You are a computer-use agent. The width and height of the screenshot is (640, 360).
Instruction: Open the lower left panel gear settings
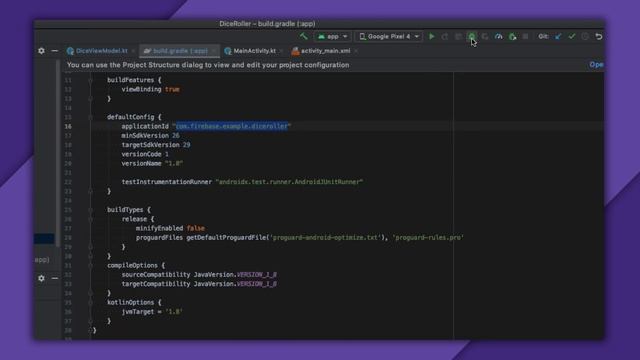[41, 278]
